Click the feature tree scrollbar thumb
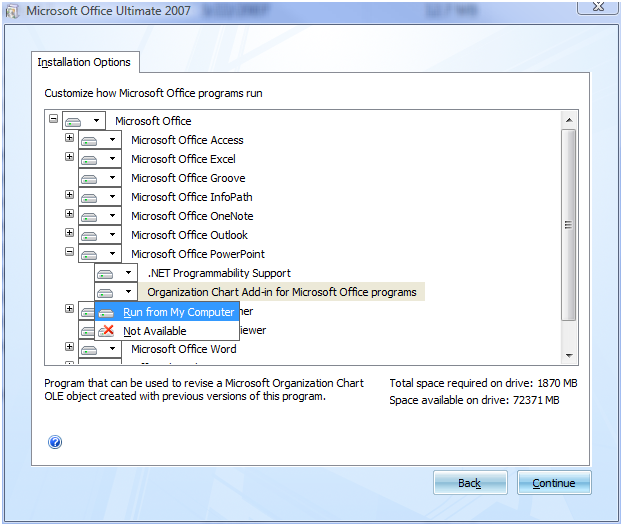623x526 pixels. click(569, 225)
